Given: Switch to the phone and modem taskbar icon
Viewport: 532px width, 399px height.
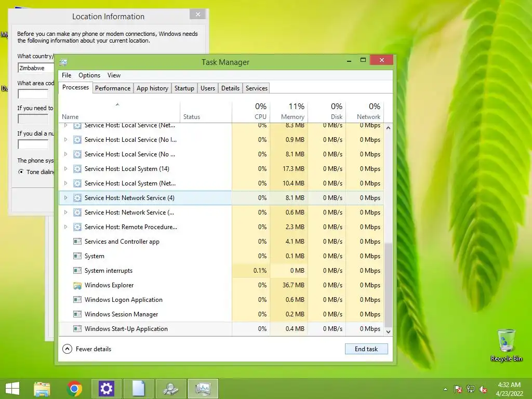Looking at the screenshot, I should tap(170, 389).
